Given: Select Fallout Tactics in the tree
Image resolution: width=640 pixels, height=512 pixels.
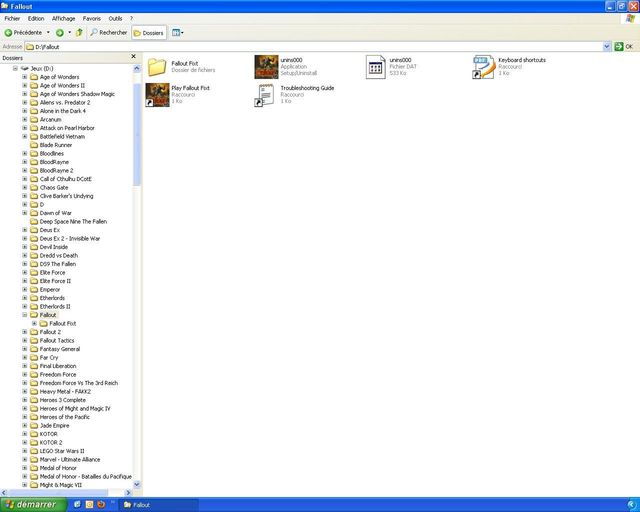Looking at the screenshot, I should 57,341.
